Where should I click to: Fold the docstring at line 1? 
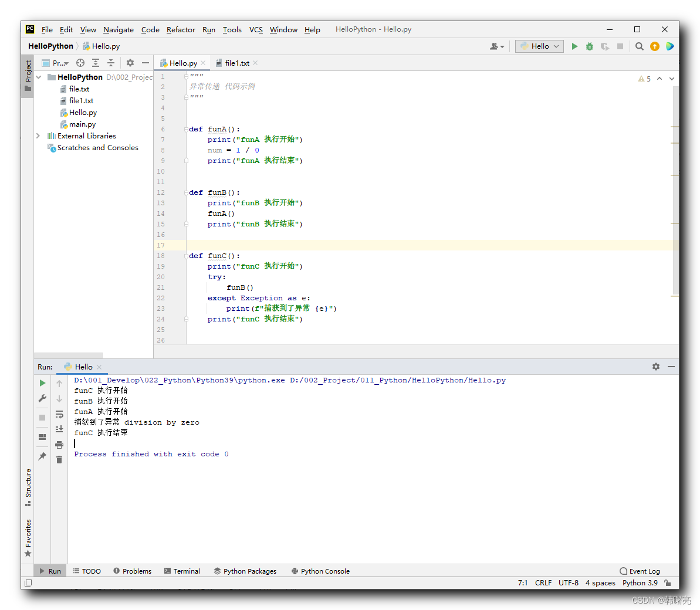[x=186, y=77]
